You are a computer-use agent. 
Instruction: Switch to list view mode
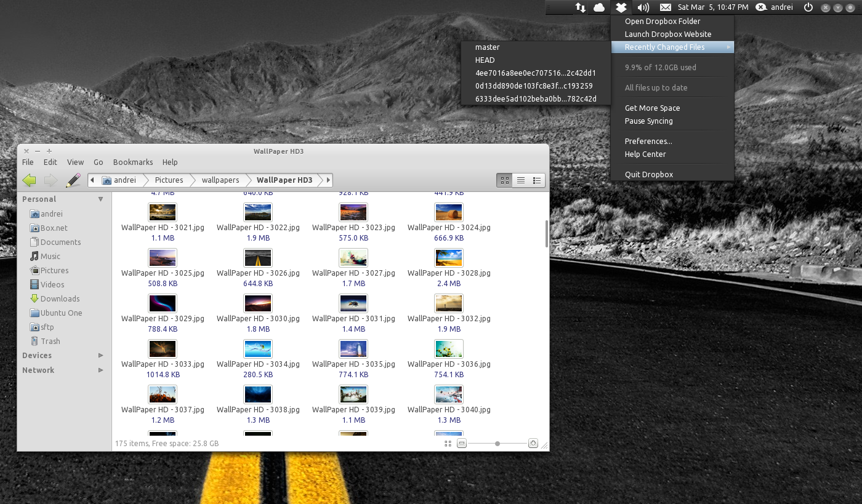pos(521,180)
